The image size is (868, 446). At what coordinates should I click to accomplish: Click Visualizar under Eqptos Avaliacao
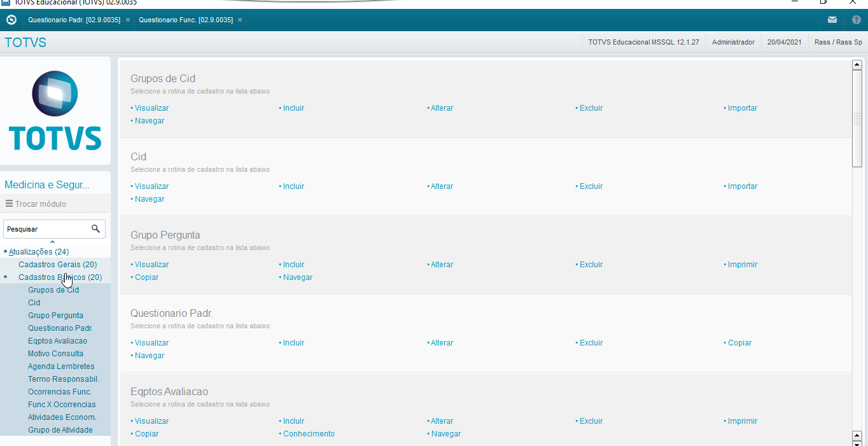coord(151,421)
